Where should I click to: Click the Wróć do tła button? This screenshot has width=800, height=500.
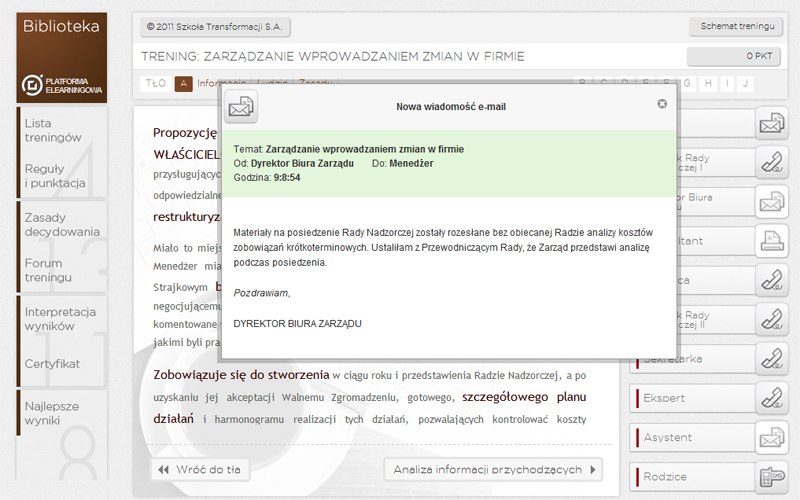(x=200, y=469)
